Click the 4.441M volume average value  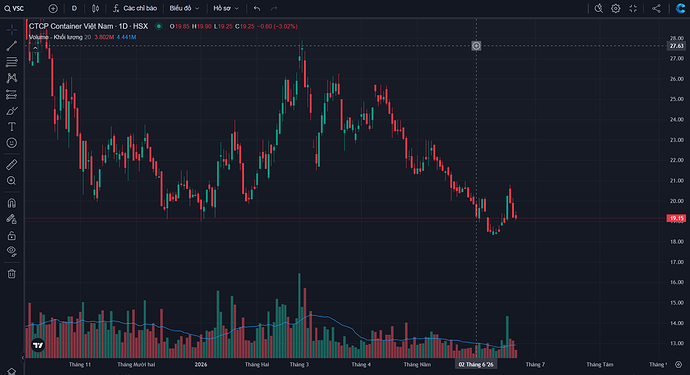(x=126, y=37)
